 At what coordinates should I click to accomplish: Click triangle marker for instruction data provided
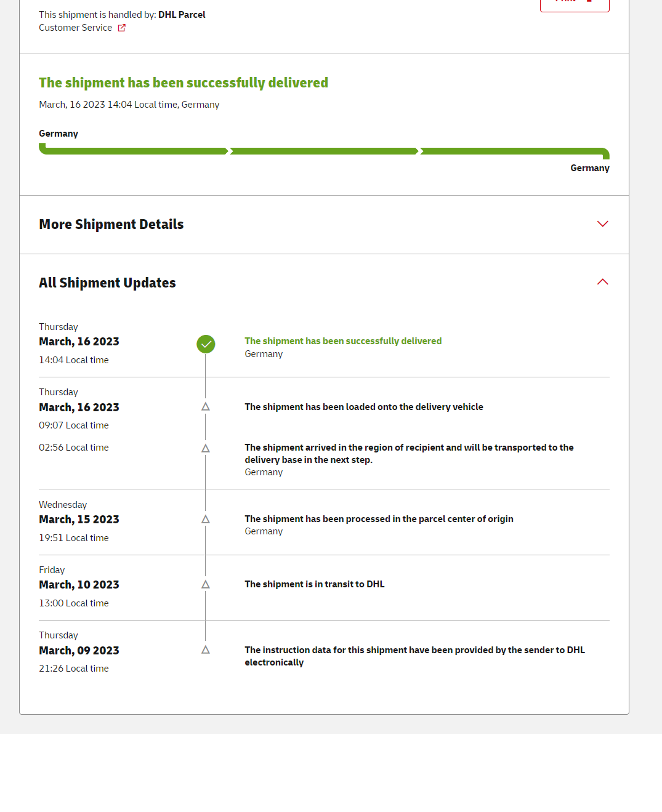tap(206, 650)
